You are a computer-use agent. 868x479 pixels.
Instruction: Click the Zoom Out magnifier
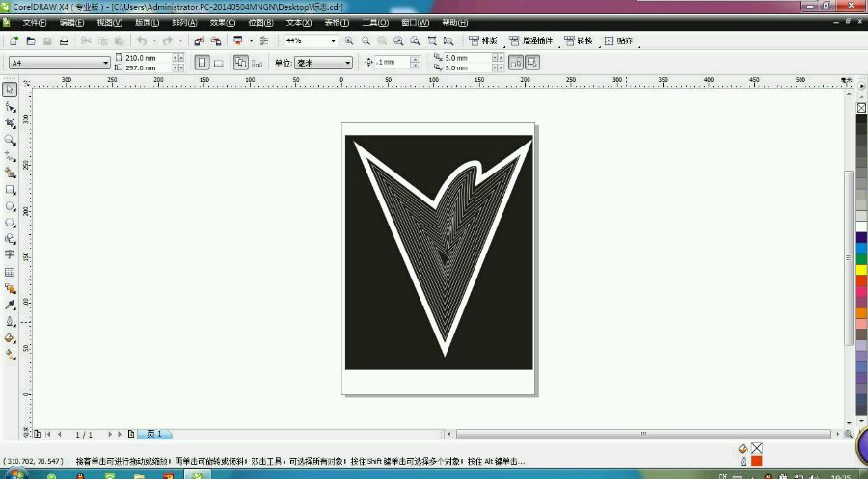click(366, 40)
